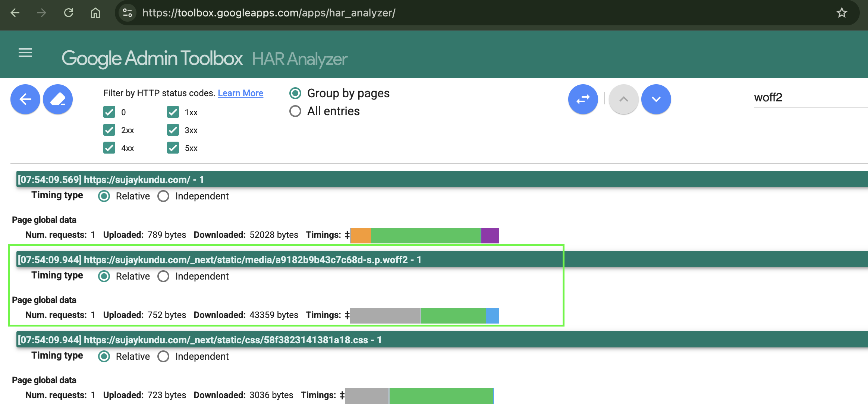Image resolution: width=868 pixels, height=416 pixels.
Task: Go to next search match
Action: (656, 99)
